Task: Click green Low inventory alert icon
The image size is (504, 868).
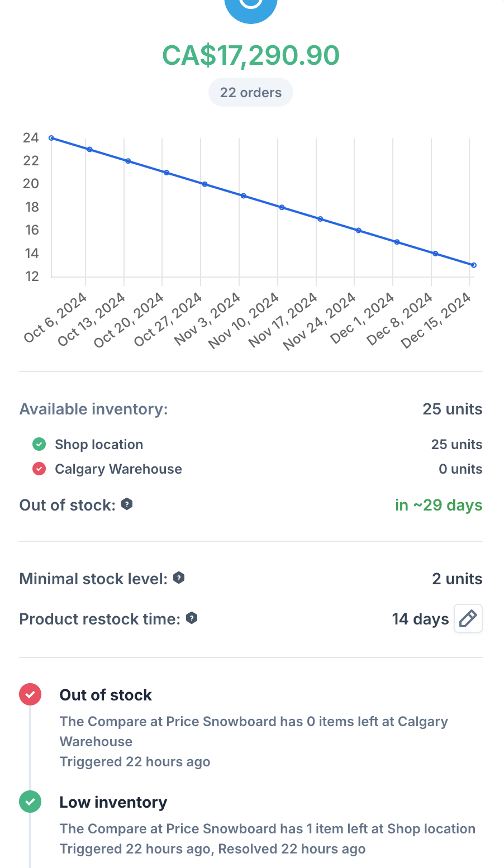Action: 30,802
